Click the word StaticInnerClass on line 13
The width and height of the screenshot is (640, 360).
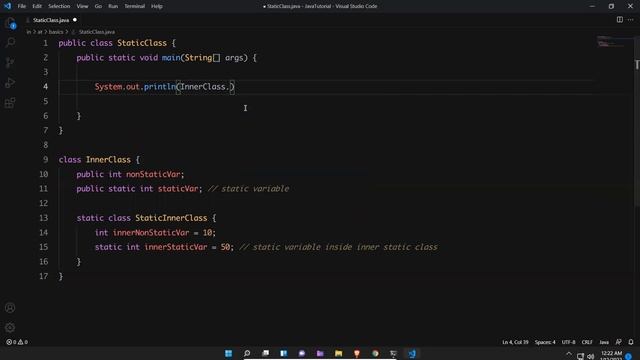click(171, 218)
